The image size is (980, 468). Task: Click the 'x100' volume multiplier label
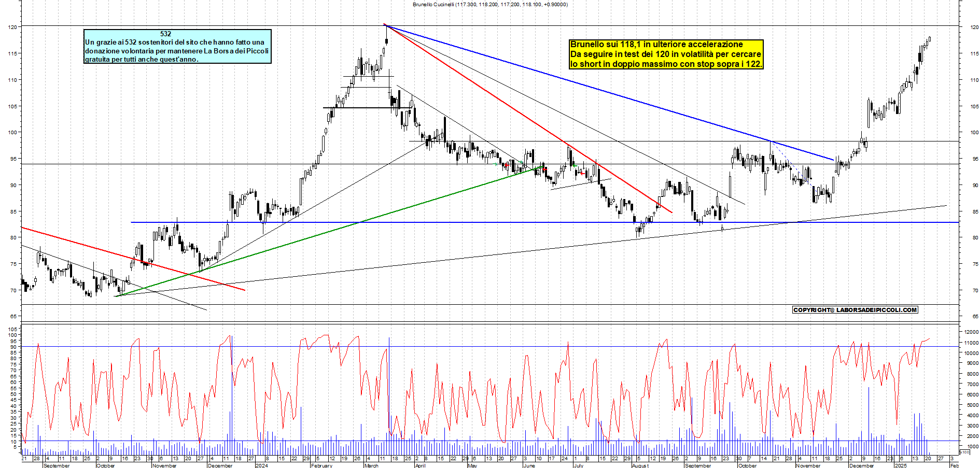click(x=965, y=452)
